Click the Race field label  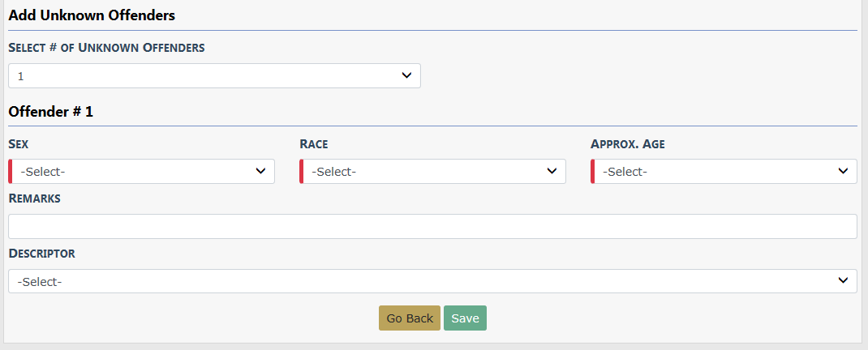(314, 144)
